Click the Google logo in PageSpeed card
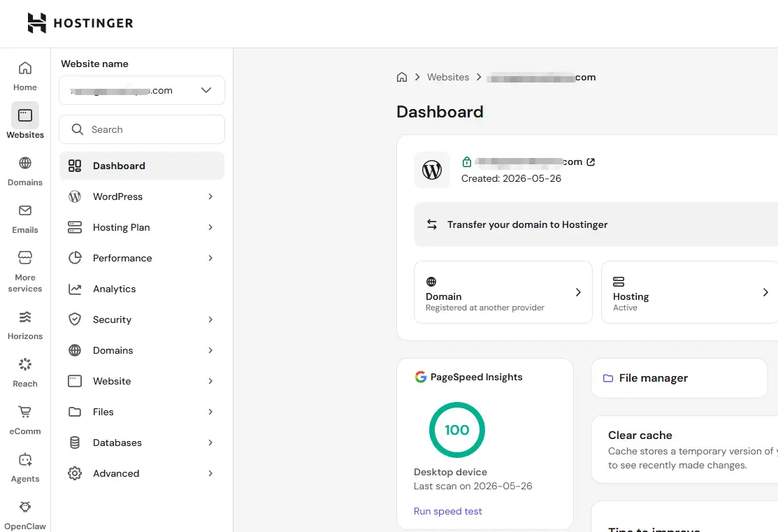Viewport: 778px width, 532px height. 421,378
